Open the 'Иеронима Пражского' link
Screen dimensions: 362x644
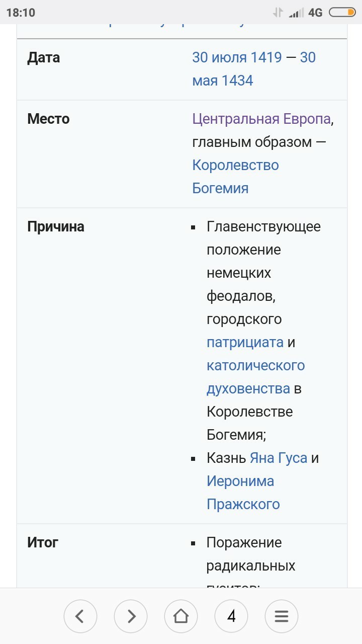(240, 481)
